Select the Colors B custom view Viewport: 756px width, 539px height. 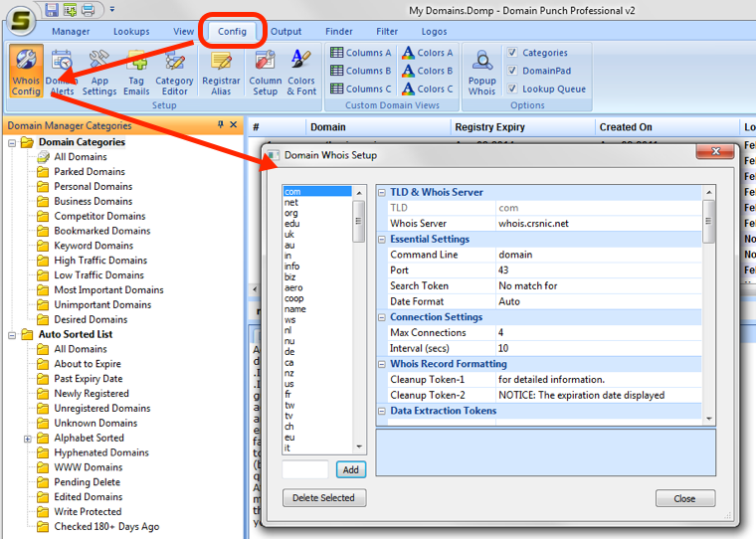[x=428, y=71]
